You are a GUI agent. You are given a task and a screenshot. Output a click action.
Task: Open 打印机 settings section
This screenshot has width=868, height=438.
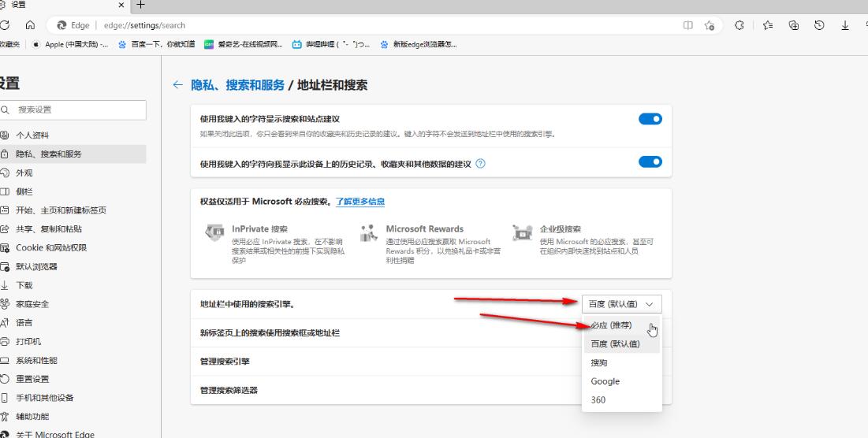click(73, 341)
